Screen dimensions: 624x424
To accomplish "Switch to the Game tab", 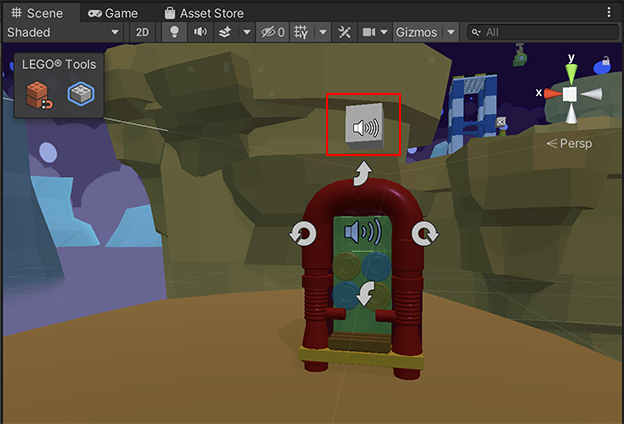I will [112, 13].
